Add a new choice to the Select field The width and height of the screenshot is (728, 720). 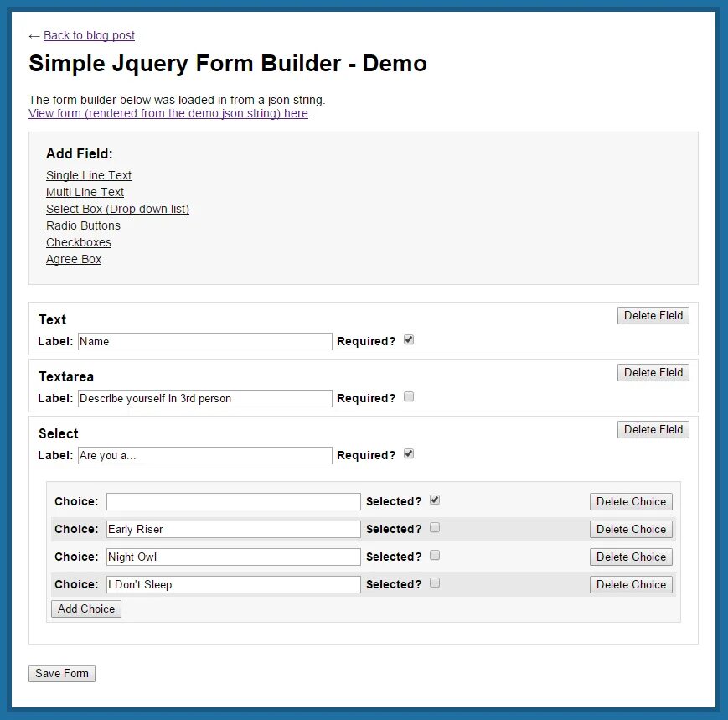[86, 609]
